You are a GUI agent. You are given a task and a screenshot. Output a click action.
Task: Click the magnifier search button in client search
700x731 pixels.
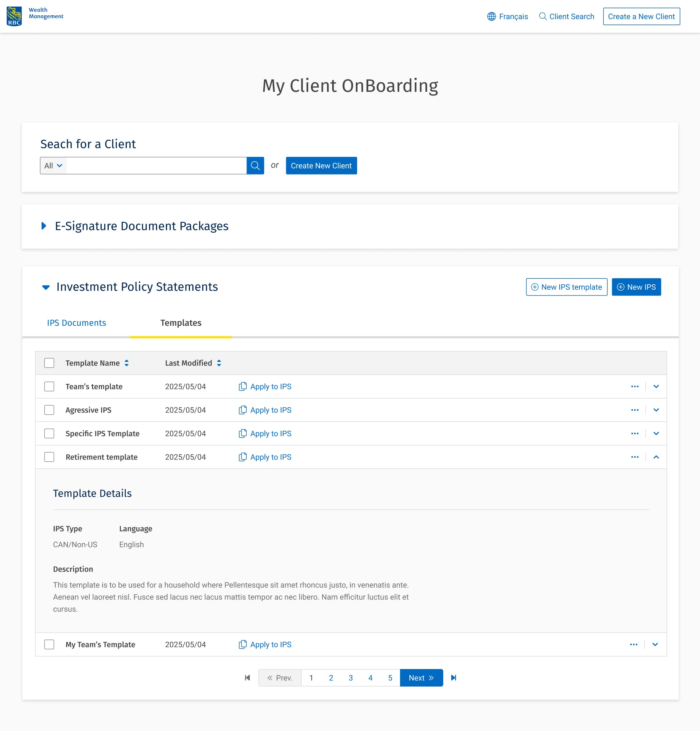point(255,165)
